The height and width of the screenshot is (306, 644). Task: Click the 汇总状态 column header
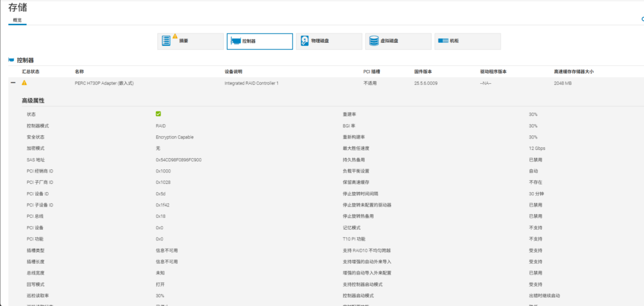point(31,71)
